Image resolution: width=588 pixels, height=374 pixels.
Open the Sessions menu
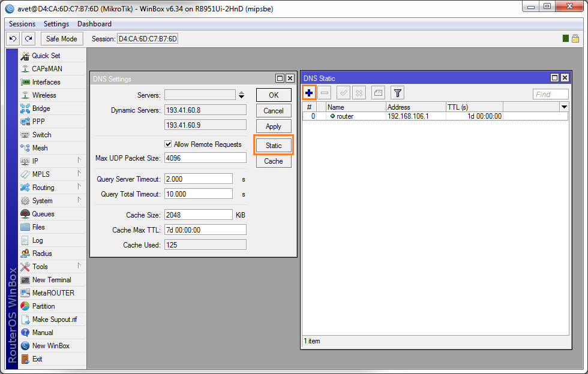click(x=22, y=24)
